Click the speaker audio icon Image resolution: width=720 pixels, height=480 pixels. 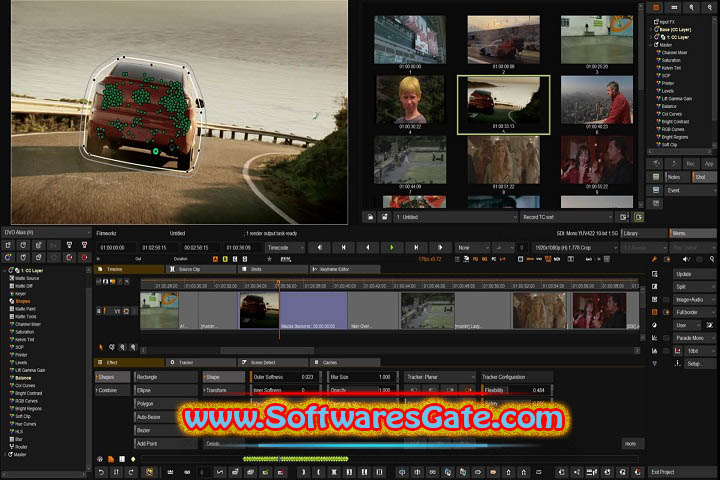pos(686,260)
